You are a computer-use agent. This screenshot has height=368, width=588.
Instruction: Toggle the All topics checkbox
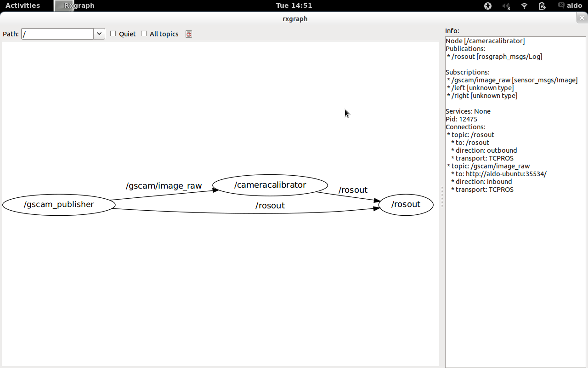click(144, 34)
